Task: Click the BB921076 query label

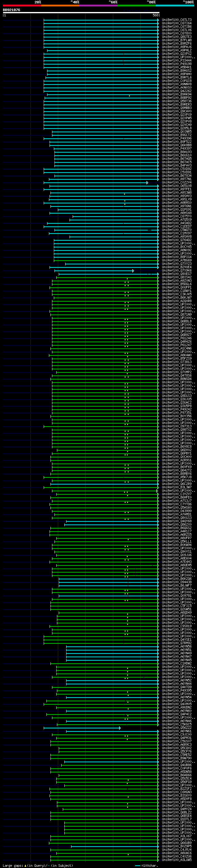Action: tap(11, 10)
